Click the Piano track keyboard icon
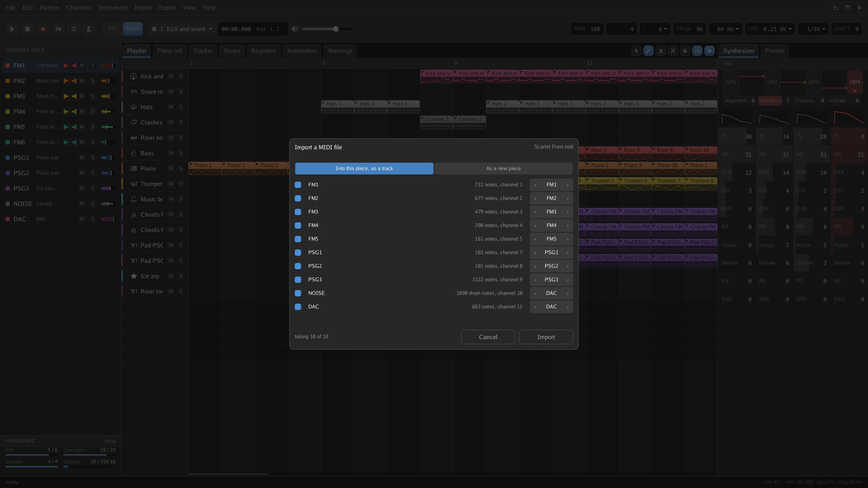Image resolution: width=868 pixels, height=488 pixels. [x=134, y=169]
